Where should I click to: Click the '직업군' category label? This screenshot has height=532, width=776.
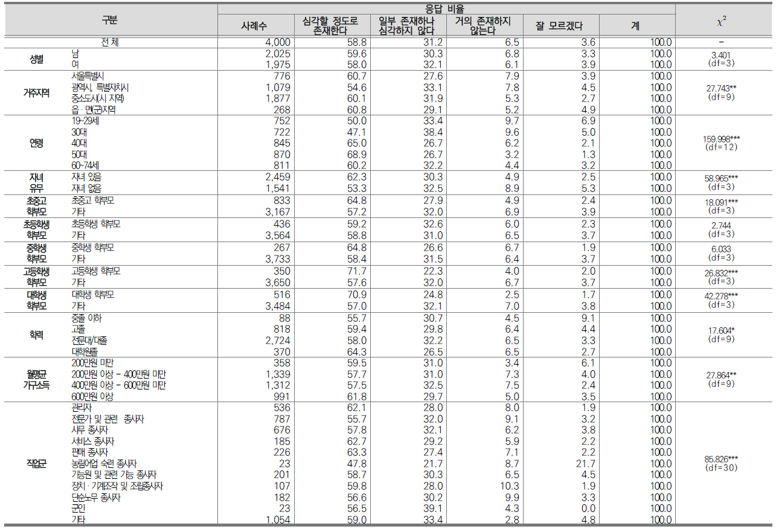coord(37,463)
